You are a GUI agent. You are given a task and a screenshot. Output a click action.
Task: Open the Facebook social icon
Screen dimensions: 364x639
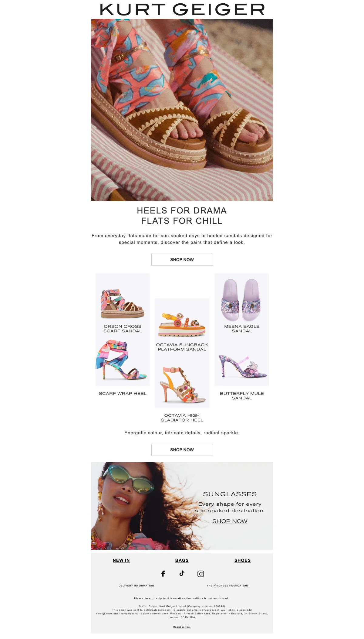[163, 573]
